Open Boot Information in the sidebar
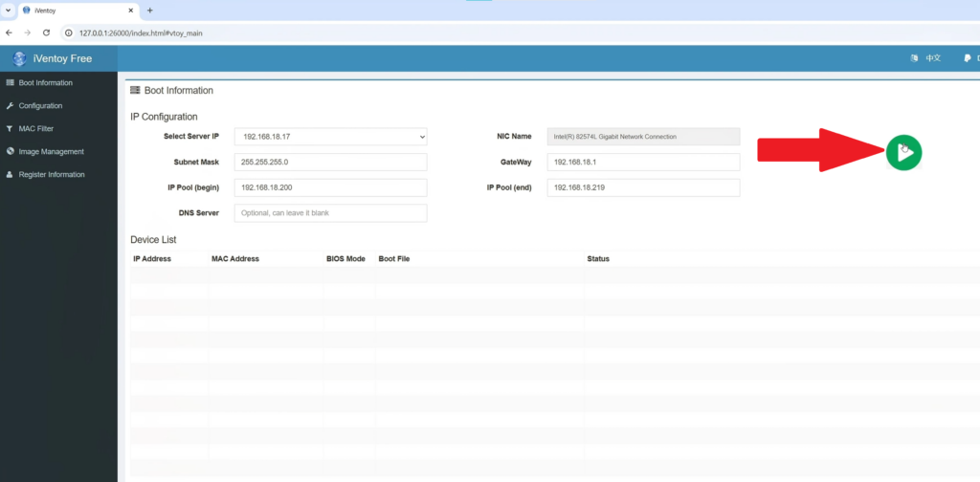This screenshot has width=980, height=482. (x=45, y=83)
